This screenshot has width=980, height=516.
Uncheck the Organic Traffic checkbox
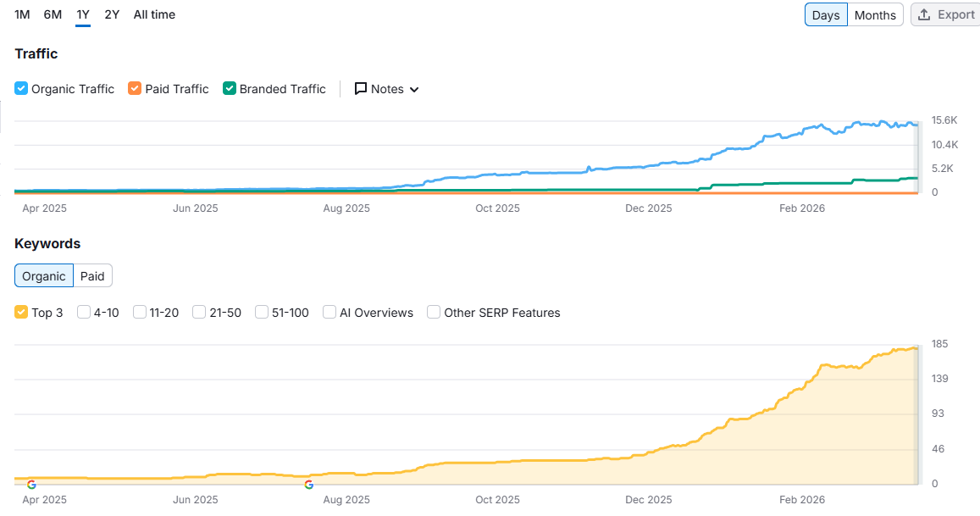click(21, 89)
